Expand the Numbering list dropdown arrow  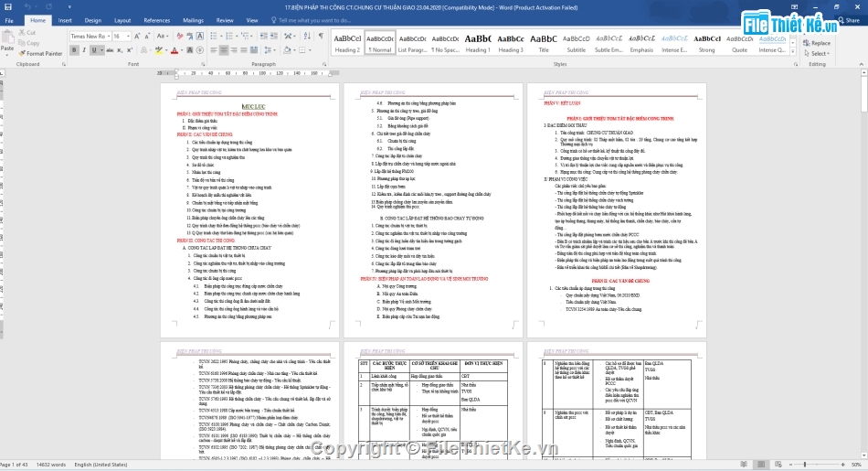[237, 36]
